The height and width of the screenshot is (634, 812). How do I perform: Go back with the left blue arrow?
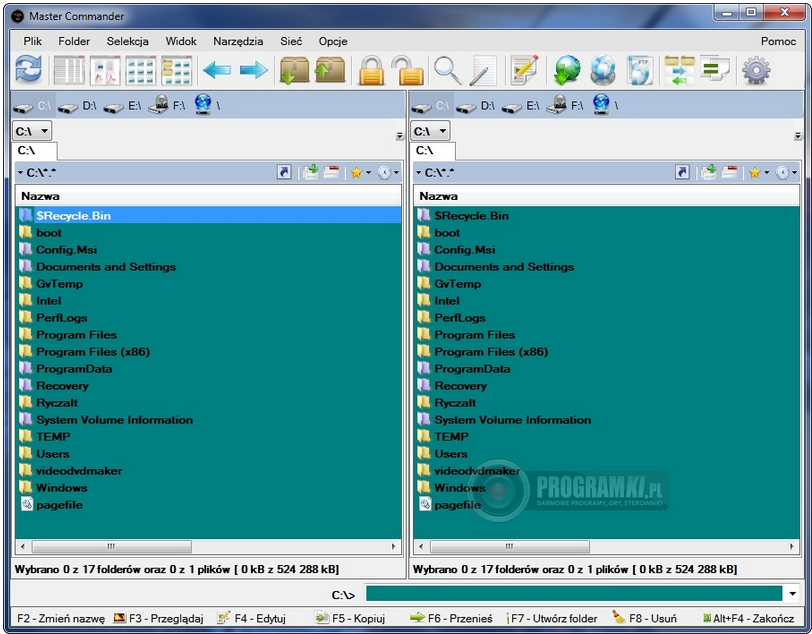pyautogui.click(x=216, y=70)
